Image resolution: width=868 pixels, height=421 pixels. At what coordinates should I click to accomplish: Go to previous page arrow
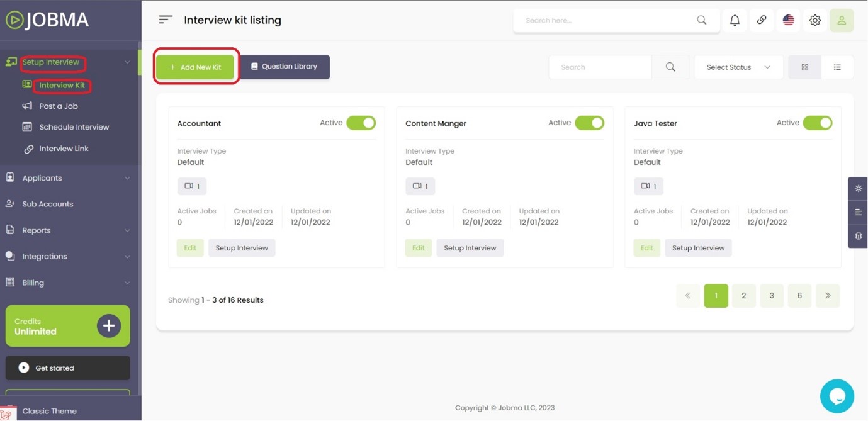click(688, 296)
